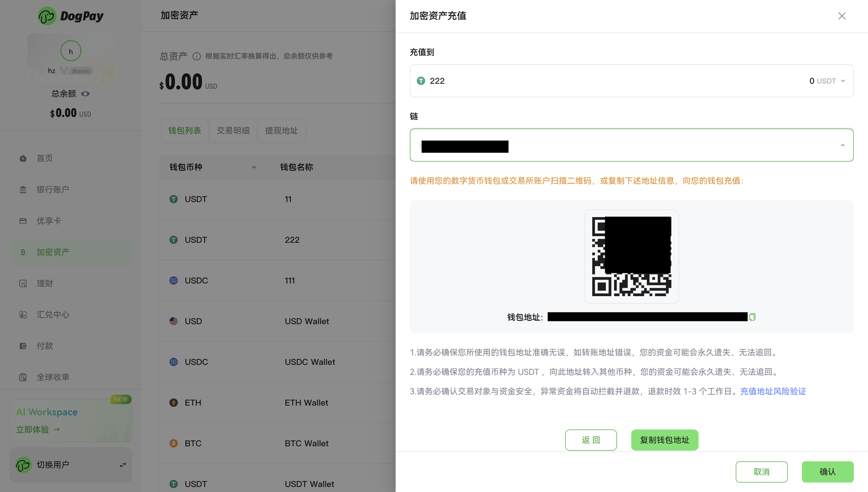Close the 加密资产充值 panel
The width and height of the screenshot is (868, 492).
pos(842,16)
